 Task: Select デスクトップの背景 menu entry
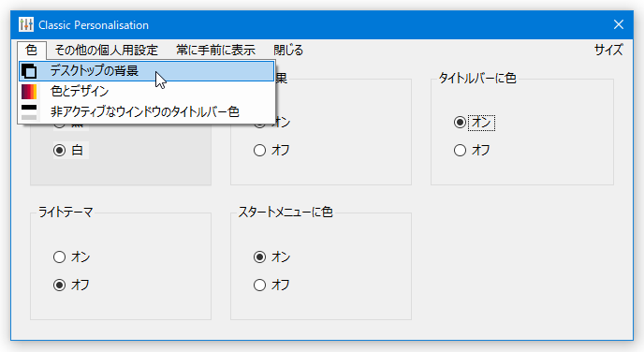click(147, 71)
